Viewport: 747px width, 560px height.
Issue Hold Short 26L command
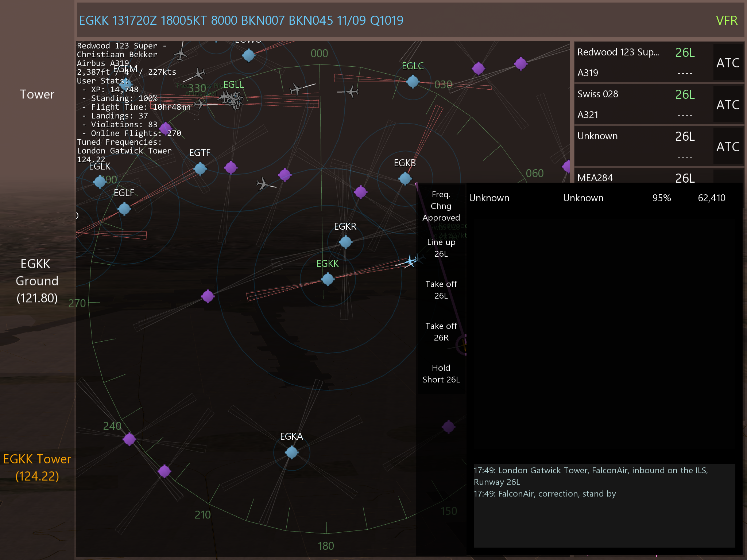[x=441, y=374]
